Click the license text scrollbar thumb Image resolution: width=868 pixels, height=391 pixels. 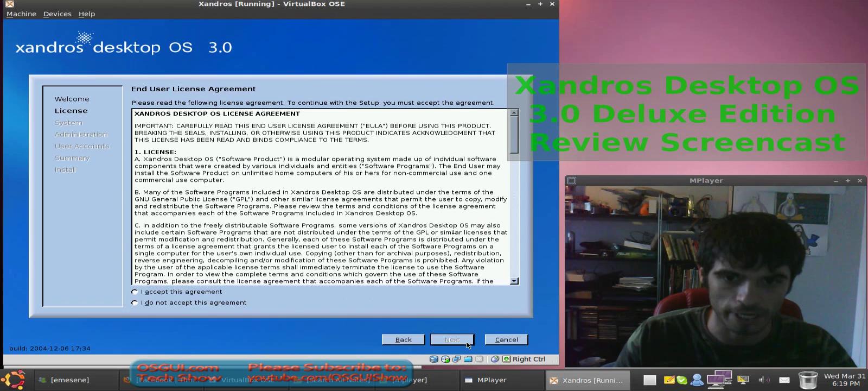coord(514,135)
